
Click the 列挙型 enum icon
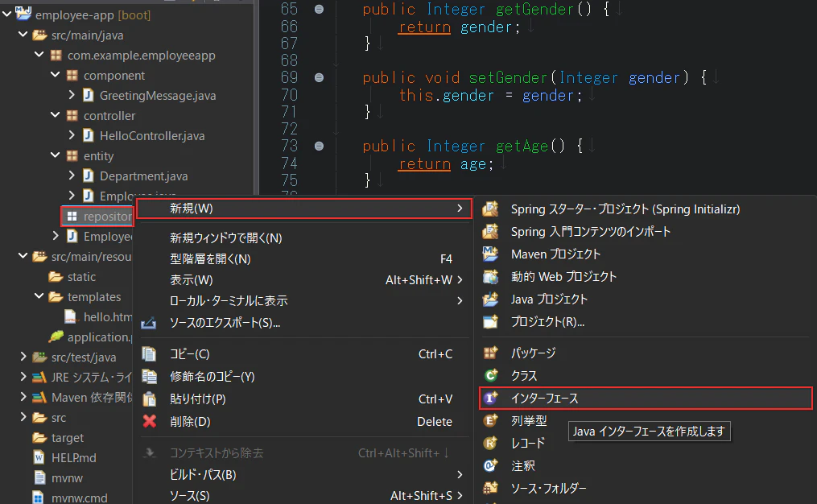click(x=490, y=420)
